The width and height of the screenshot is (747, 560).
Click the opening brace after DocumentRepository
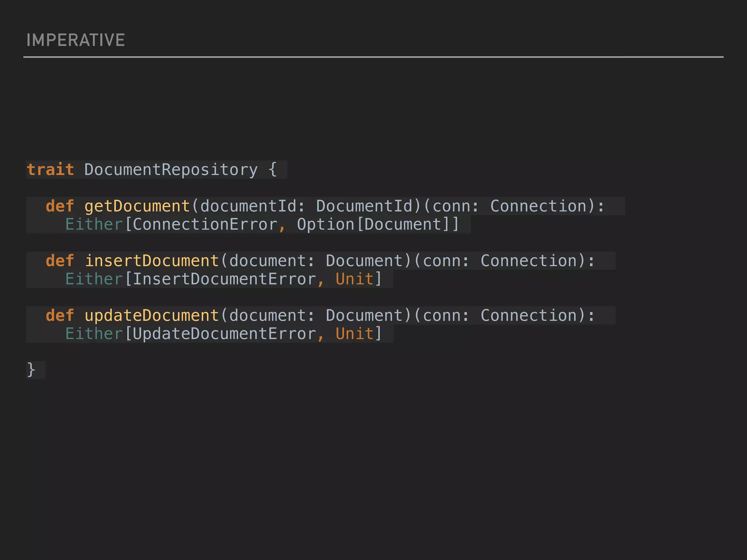click(x=272, y=170)
